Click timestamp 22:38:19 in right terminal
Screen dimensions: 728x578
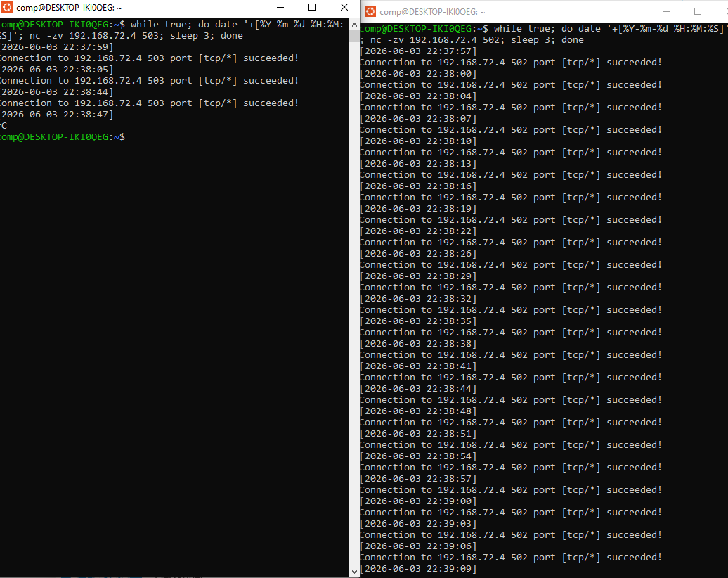419,209
